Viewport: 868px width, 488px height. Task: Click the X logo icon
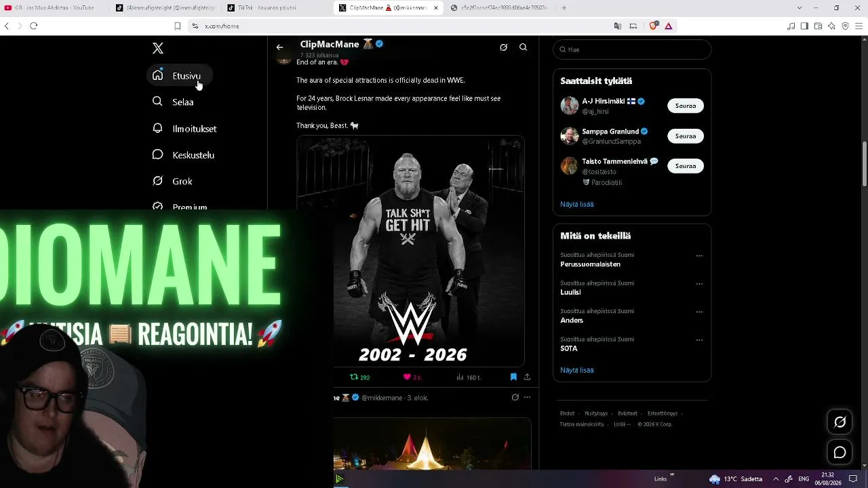point(158,48)
